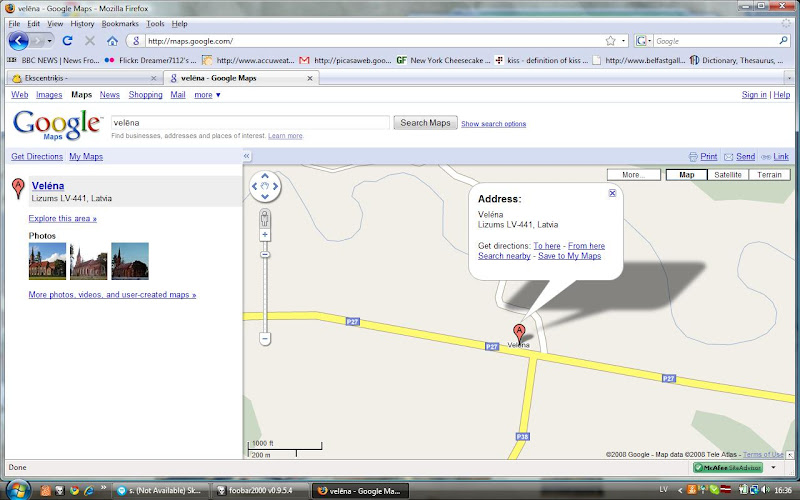This screenshot has width=800, height=500.
Task: Click the zoom slider track below the handle
Action: click(x=265, y=293)
